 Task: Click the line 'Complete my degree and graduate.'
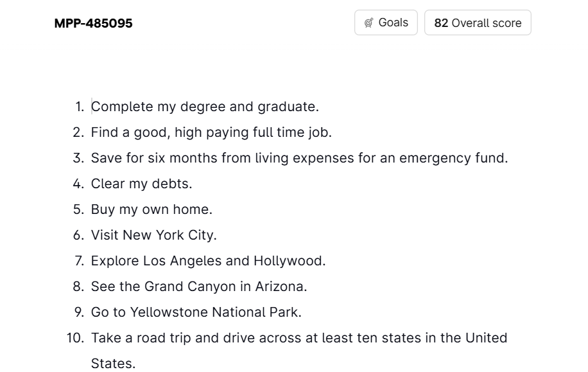pyautogui.click(x=205, y=107)
